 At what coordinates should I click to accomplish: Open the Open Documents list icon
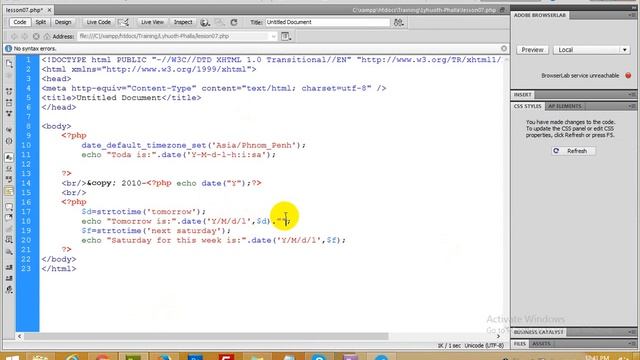[9, 63]
